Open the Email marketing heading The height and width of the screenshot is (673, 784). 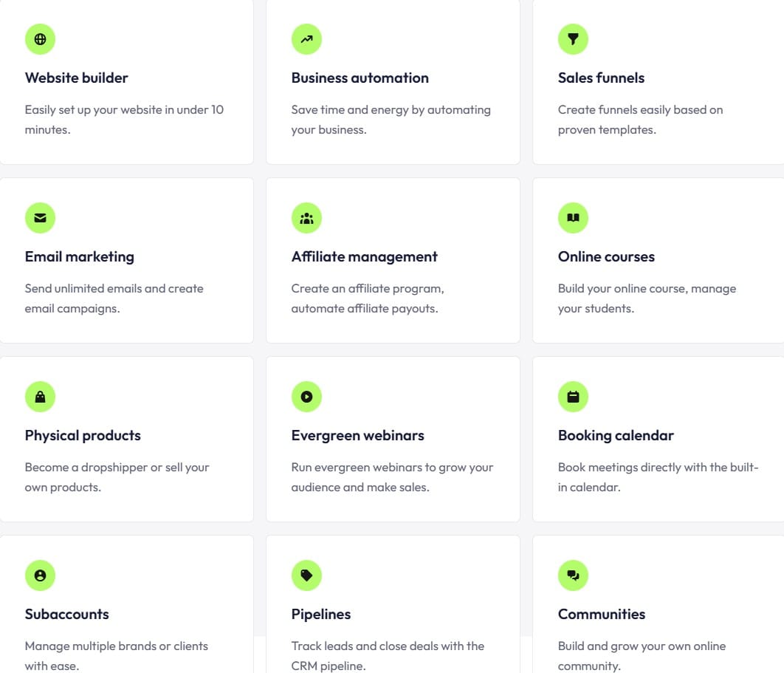pos(80,257)
